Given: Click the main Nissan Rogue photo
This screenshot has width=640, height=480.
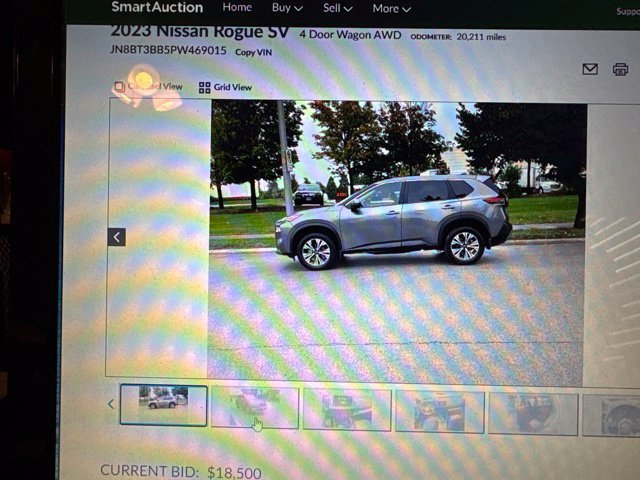Looking at the screenshot, I should point(397,243).
